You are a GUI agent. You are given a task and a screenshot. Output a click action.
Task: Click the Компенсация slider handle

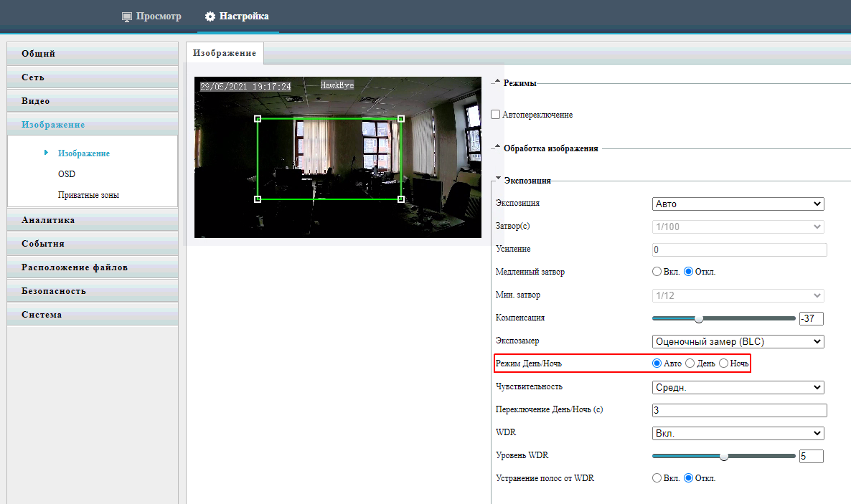coord(699,318)
